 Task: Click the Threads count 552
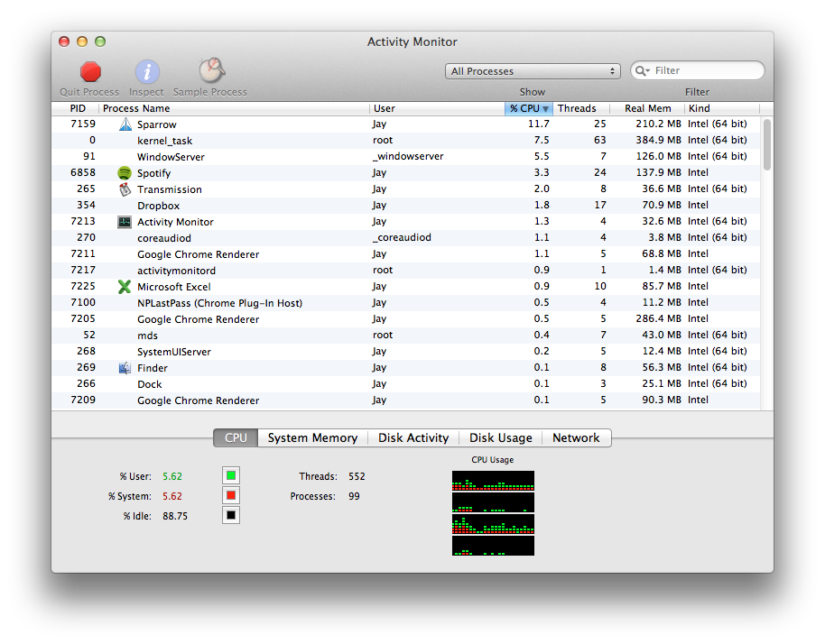357,476
